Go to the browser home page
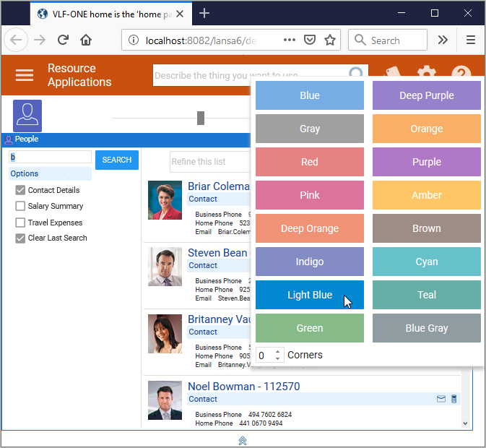 pyautogui.click(x=86, y=40)
